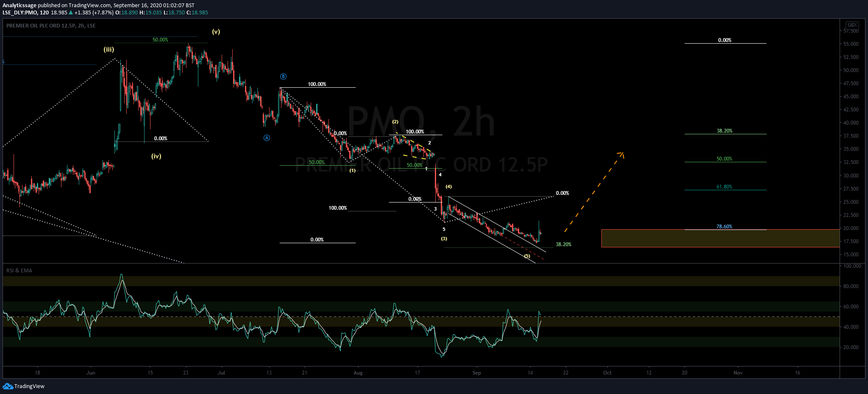Click the PREMIER OIL PLC ORD 12.5P chart title
The height and width of the screenshot is (394, 868).
pos(51,26)
